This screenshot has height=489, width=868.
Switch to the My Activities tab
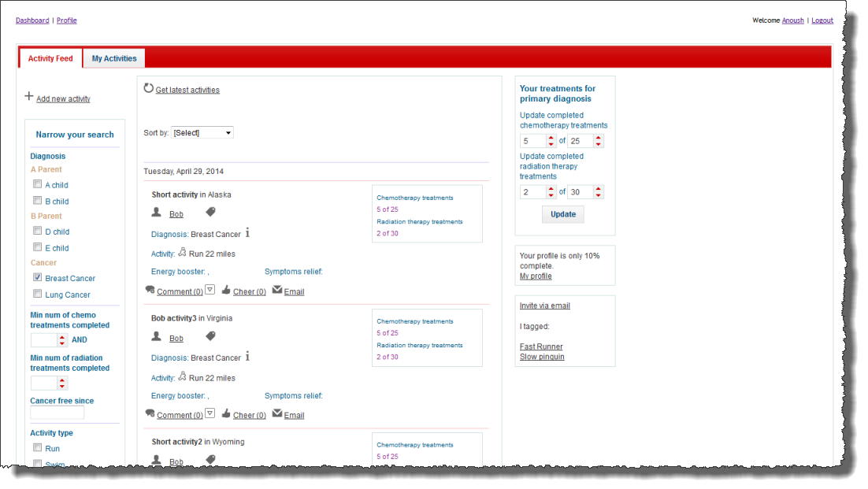click(114, 58)
